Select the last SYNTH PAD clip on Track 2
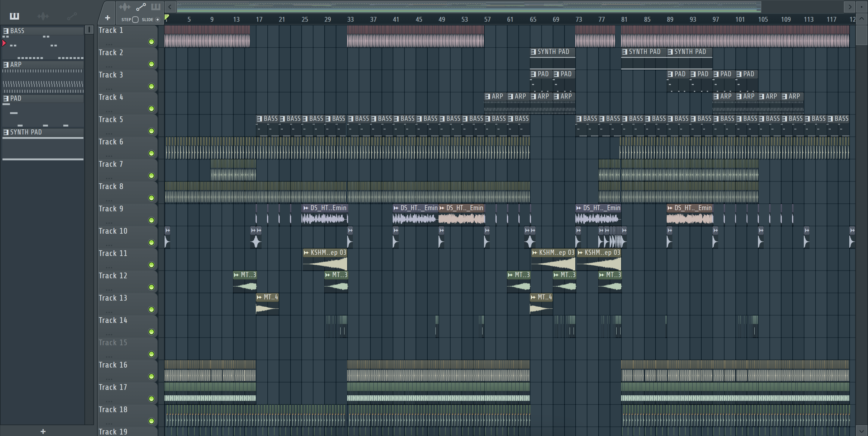The width and height of the screenshot is (868, 436). [689, 59]
